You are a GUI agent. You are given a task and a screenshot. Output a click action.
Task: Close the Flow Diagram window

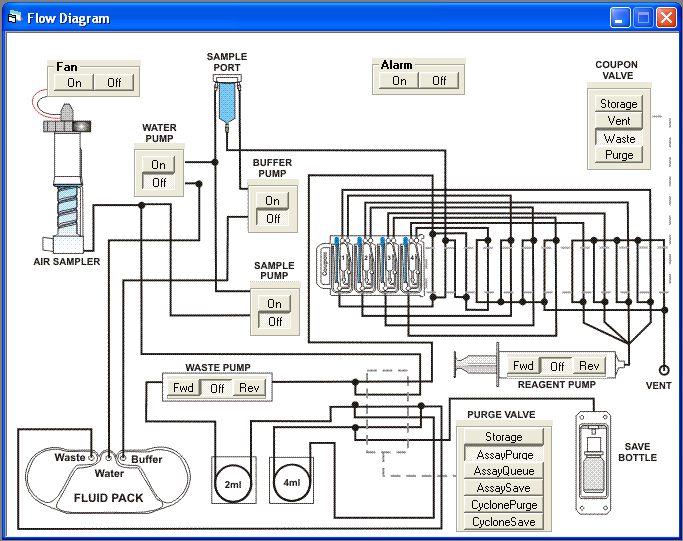coord(666,18)
